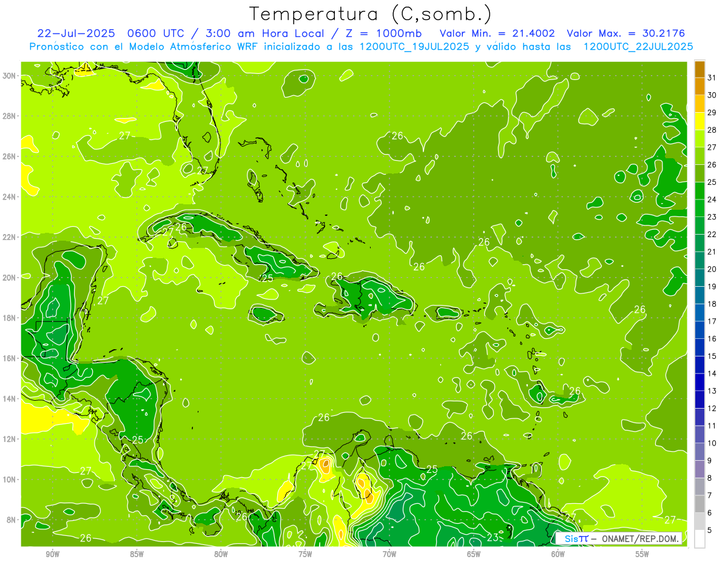Image resolution: width=728 pixels, height=562 pixels.
Task: Click the 22N latitude axis label
Action: tap(10, 237)
